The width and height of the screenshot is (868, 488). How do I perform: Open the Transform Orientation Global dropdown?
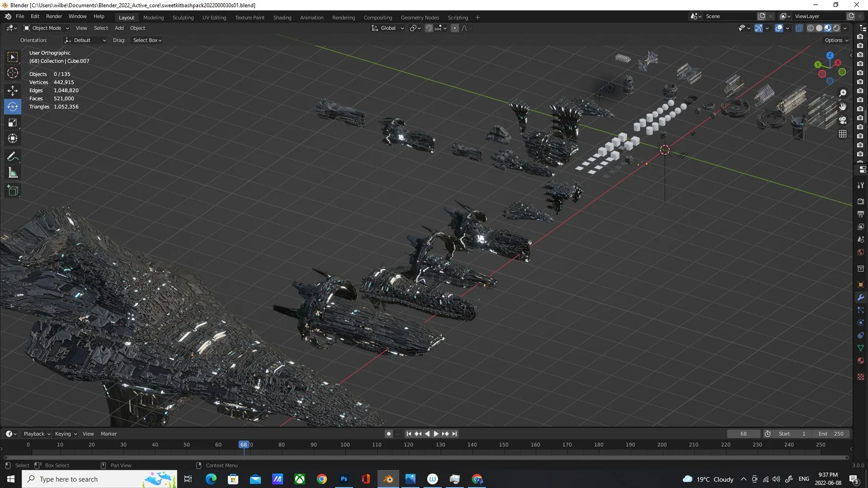[x=387, y=28]
